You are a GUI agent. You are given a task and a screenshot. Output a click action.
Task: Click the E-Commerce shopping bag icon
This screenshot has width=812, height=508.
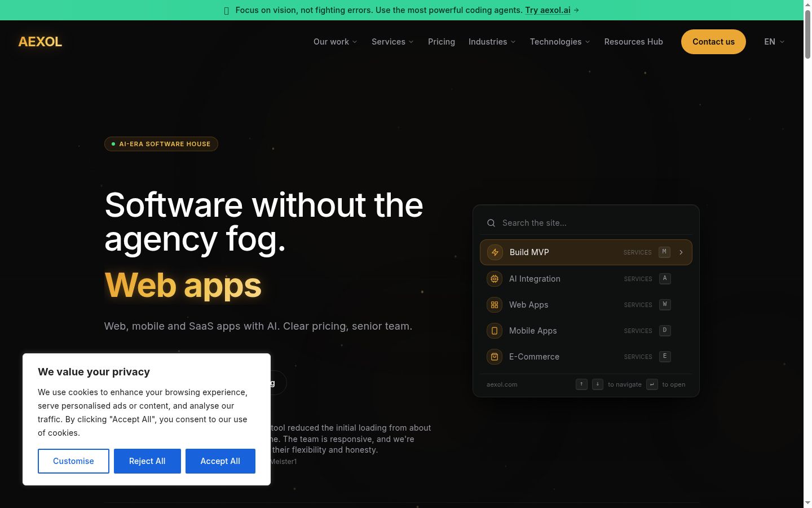(495, 357)
